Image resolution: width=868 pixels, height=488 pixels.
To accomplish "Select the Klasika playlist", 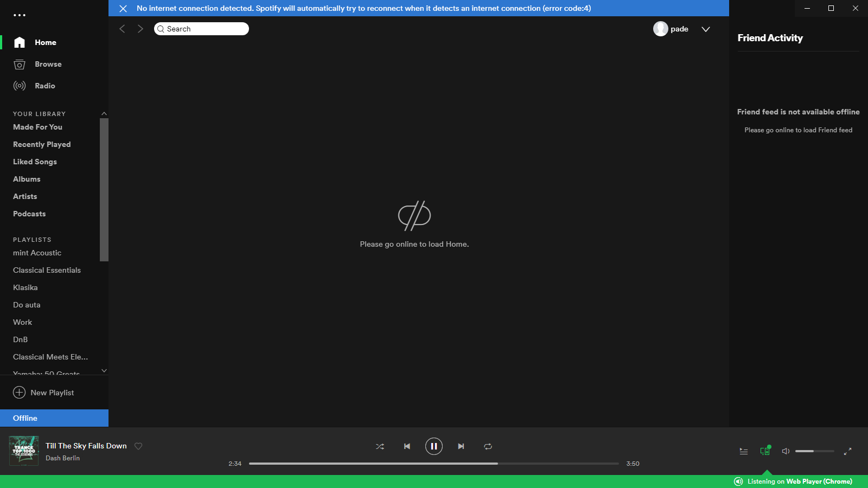I will tap(25, 287).
